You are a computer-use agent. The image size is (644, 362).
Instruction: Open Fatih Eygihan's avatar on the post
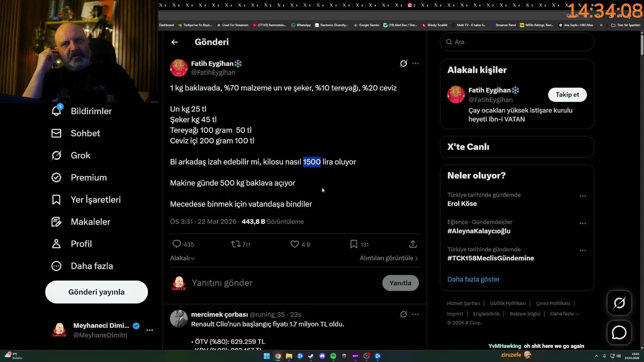[179, 68]
